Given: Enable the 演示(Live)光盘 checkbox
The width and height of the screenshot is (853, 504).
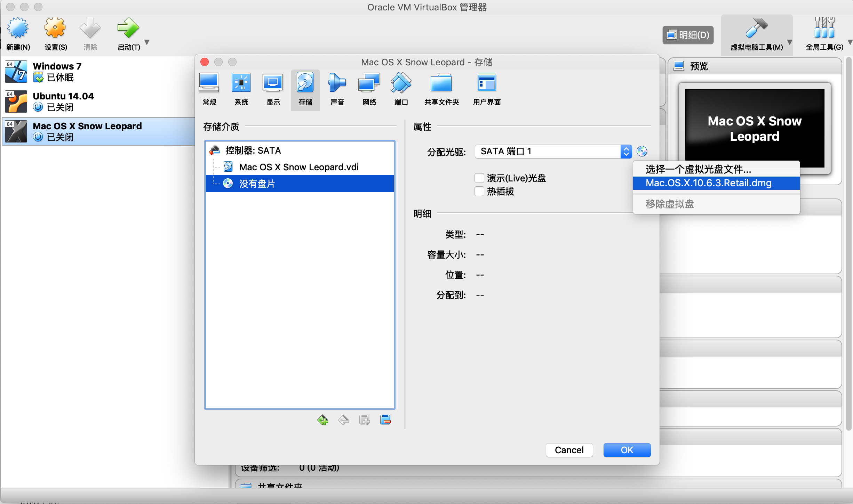Looking at the screenshot, I should click(479, 178).
